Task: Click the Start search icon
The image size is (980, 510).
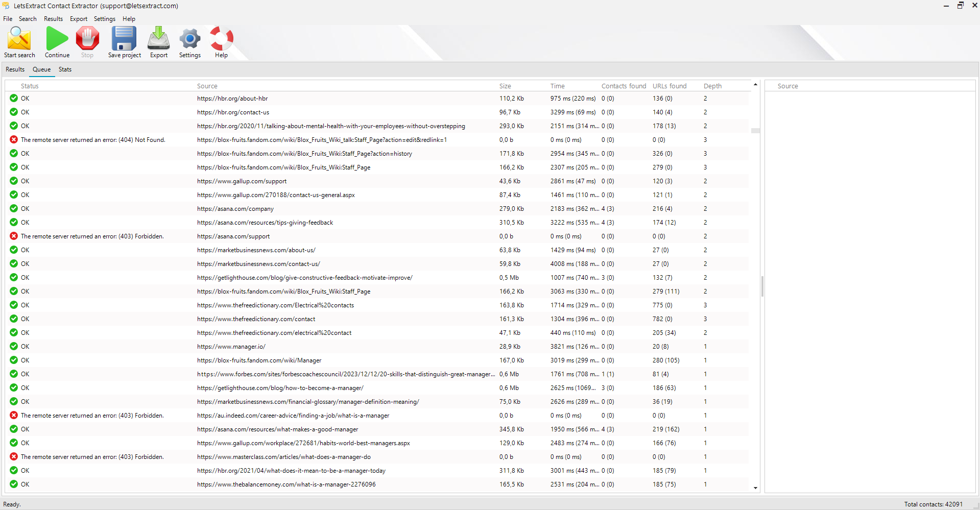Action: click(19, 38)
